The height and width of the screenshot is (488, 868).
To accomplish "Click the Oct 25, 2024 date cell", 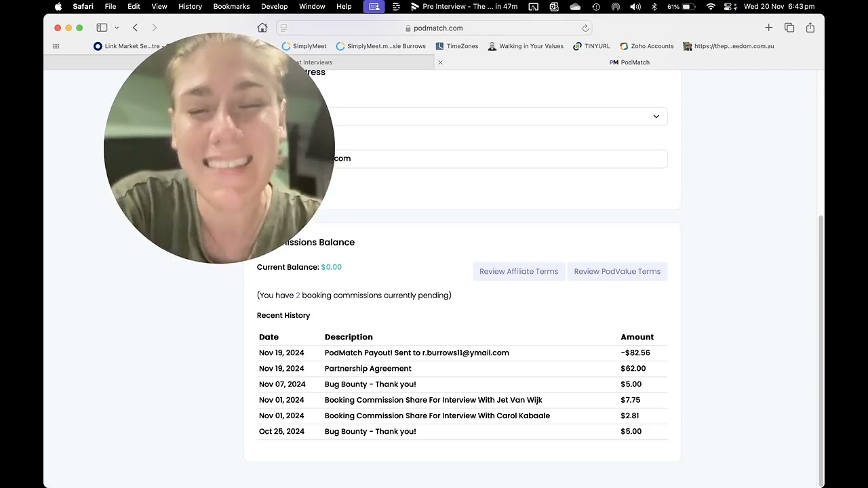I will [281, 432].
